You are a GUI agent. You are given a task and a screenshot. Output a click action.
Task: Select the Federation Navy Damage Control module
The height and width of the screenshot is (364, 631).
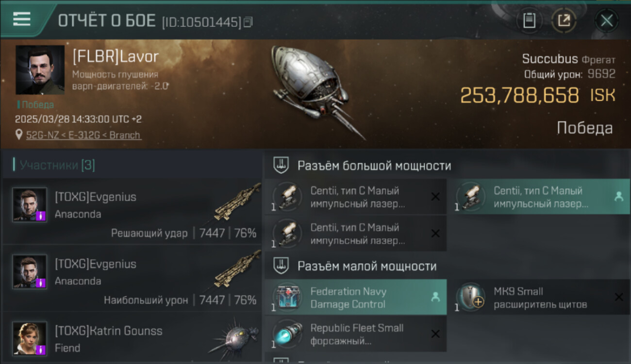(x=355, y=297)
